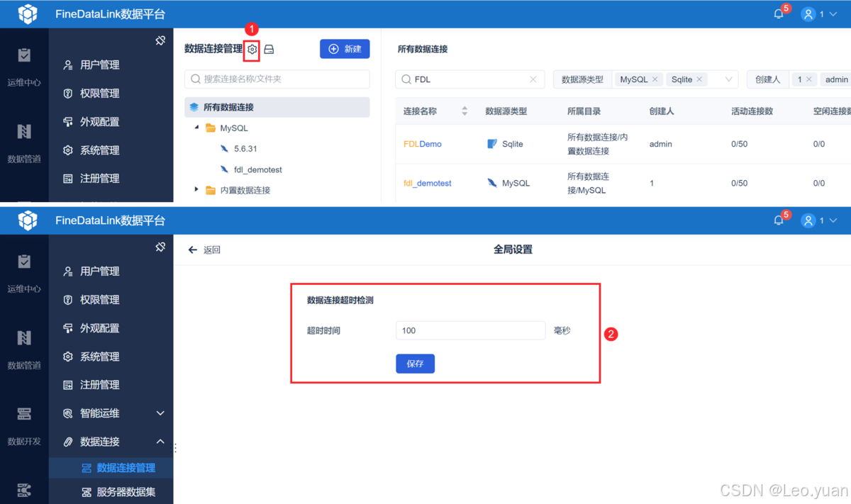This screenshot has width=851, height=504.
Task: Click the FDL search field above the table
Action: [469, 79]
